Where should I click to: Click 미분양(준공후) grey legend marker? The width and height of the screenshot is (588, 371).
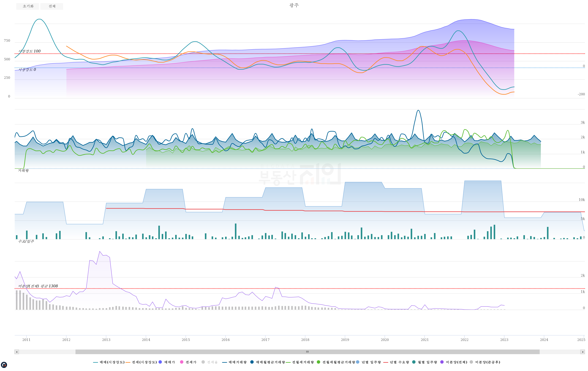coord(471,362)
